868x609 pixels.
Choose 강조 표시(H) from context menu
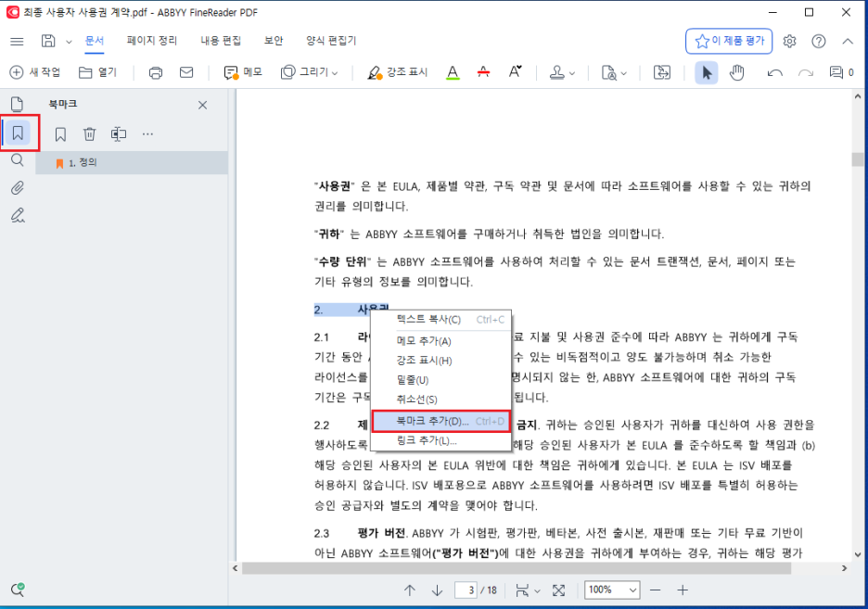[x=440, y=361]
